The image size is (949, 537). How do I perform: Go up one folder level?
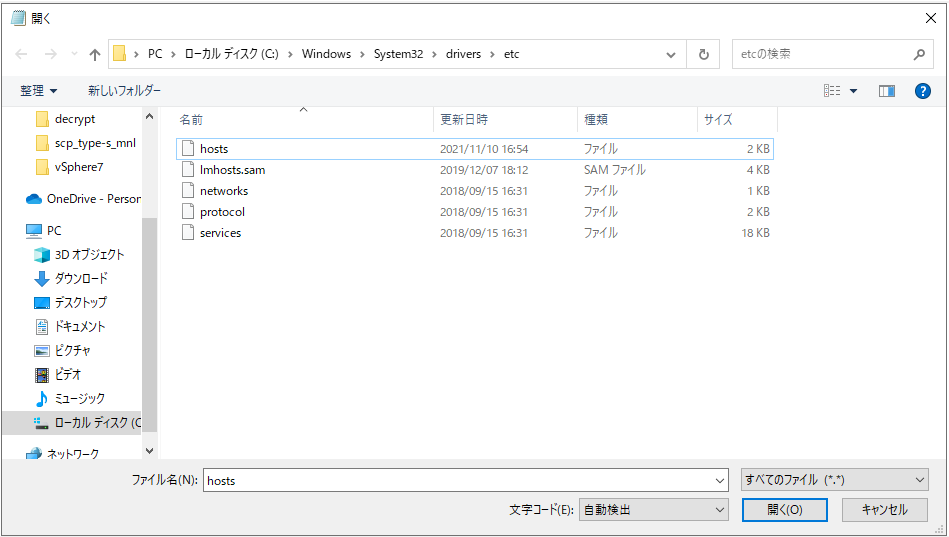tap(94, 54)
